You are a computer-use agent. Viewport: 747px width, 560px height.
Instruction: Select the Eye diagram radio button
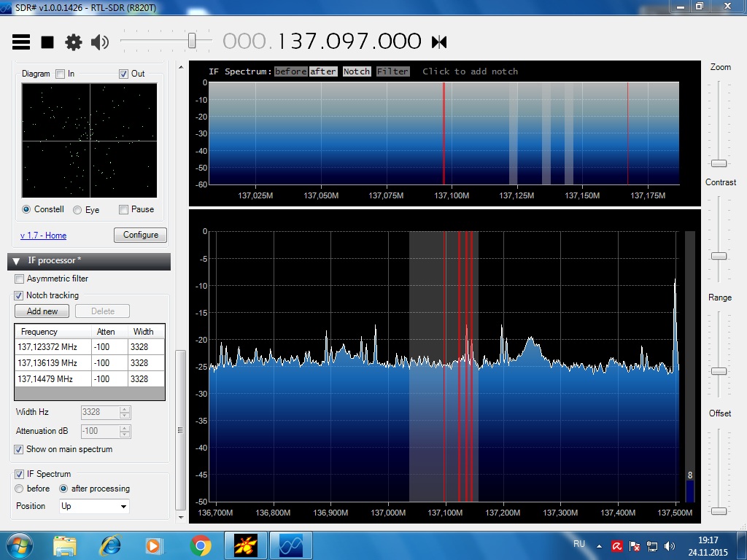coord(77,209)
